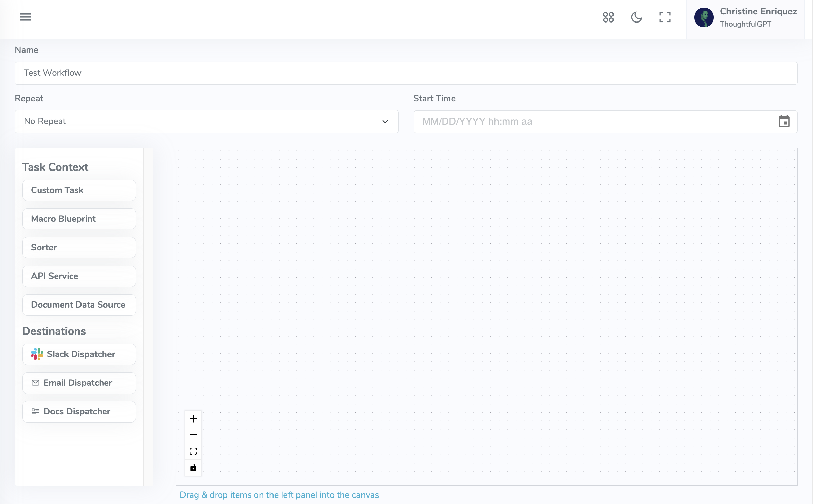Toggle dark mode moon icon
The width and height of the screenshot is (813, 504).
tap(636, 17)
